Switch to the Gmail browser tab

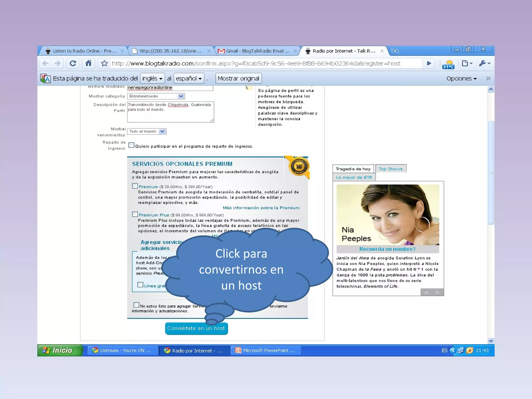[x=257, y=51]
